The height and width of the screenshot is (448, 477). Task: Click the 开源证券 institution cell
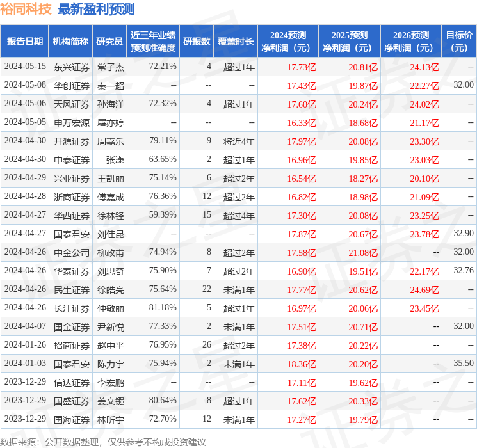pyautogui.click(x=72, y=141)
